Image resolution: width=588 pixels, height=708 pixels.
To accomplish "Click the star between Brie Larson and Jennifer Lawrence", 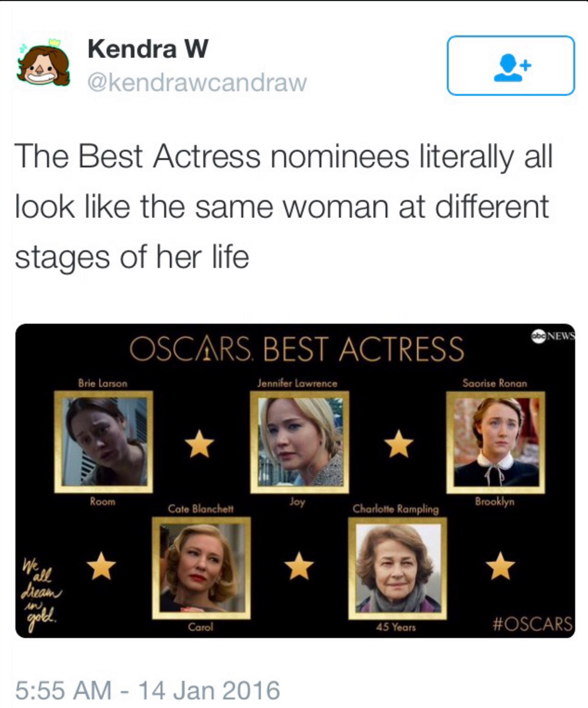I will pyautogui.click(x=199, y=445).
